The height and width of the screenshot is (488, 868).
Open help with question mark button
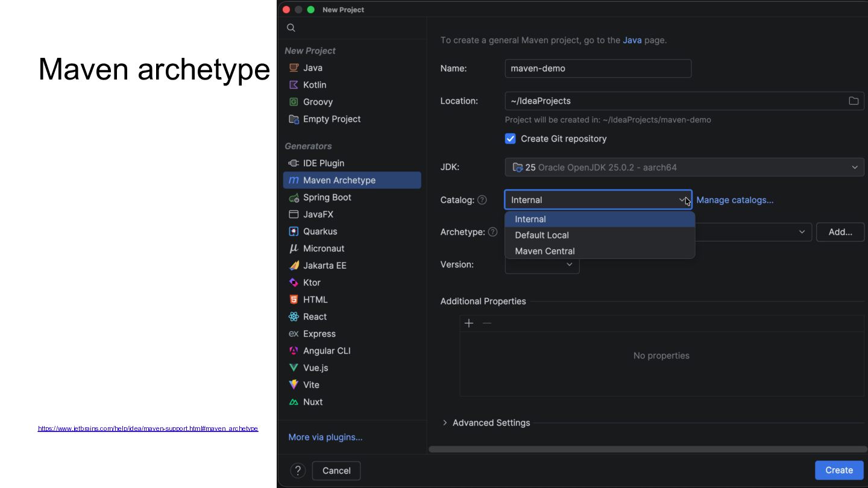point(298,471)
